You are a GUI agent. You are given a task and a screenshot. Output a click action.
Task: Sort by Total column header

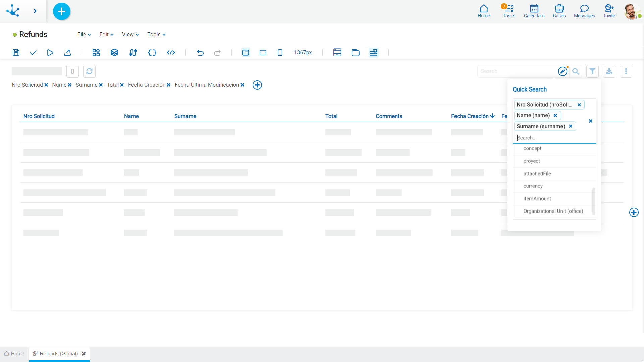click(x=331, y=116)
